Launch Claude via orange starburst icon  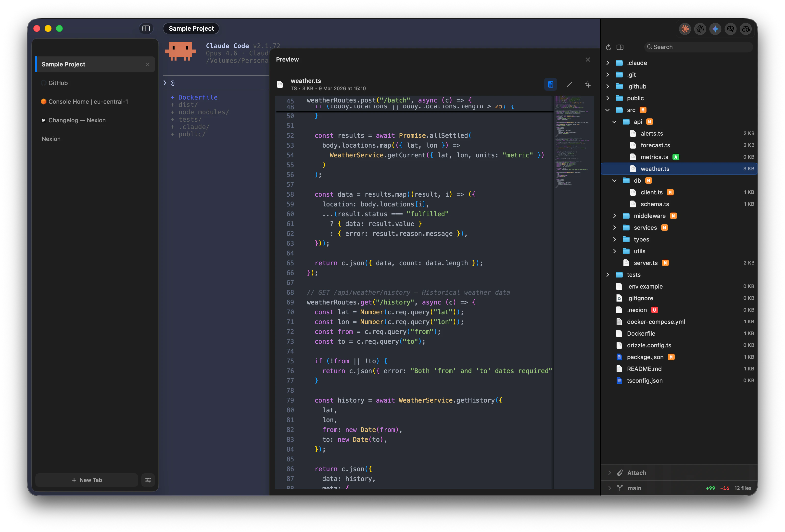coord(685,29)
